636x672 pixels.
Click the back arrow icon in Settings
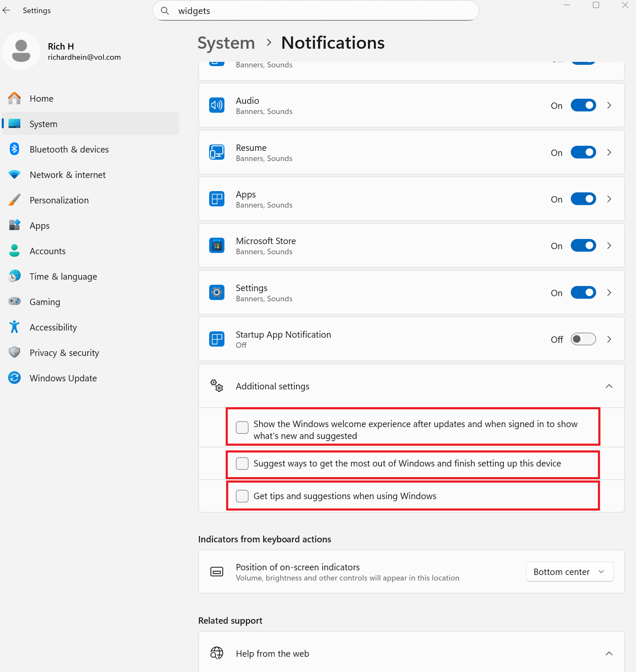coord(6,10)
